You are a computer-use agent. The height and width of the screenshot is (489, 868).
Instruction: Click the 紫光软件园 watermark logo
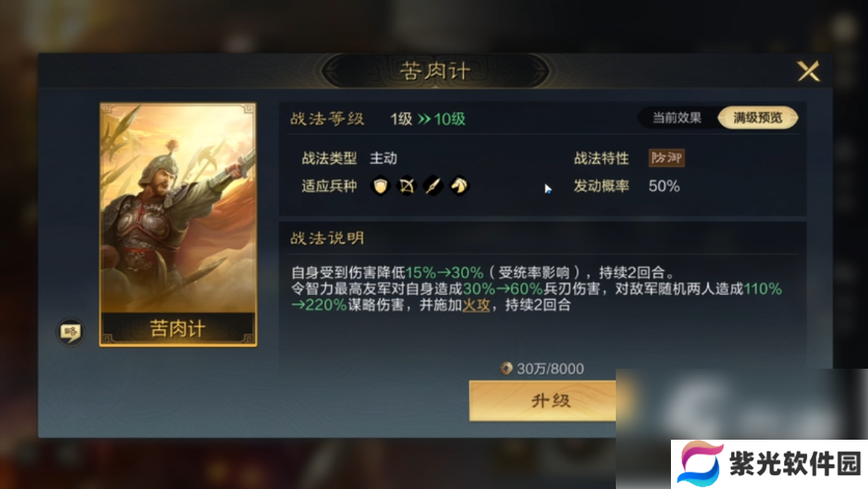click(x=768, y=464)
